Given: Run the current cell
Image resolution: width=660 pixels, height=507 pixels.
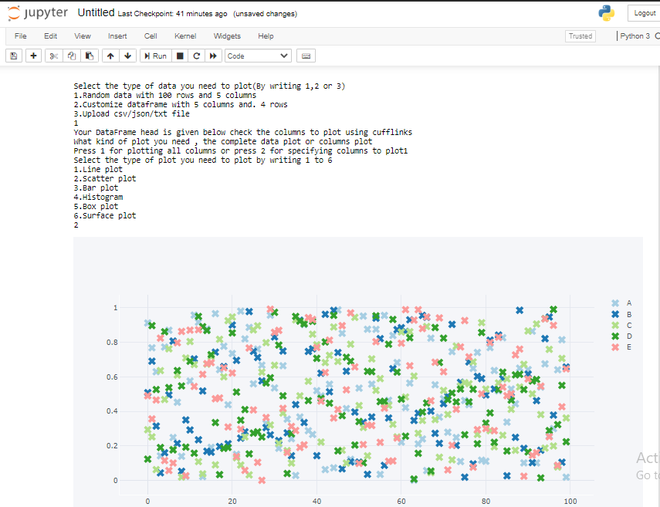Looking at the screenshot, I should point(156,56).
